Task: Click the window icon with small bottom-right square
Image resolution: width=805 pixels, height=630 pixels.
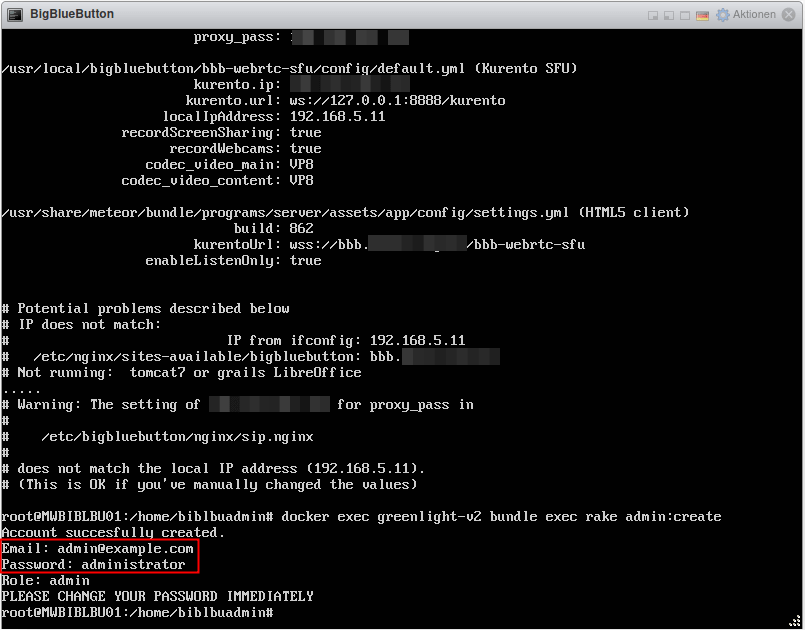Action: (x=653, y=15)
